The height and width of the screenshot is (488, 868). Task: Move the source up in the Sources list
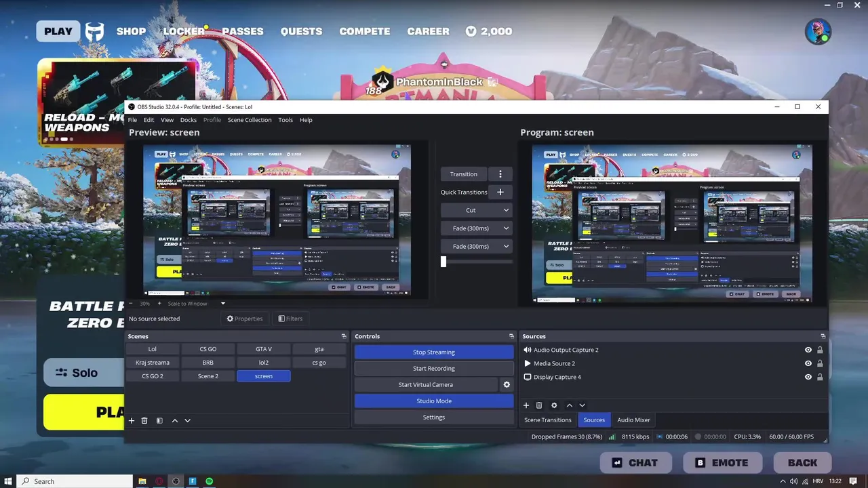[569, 405]
